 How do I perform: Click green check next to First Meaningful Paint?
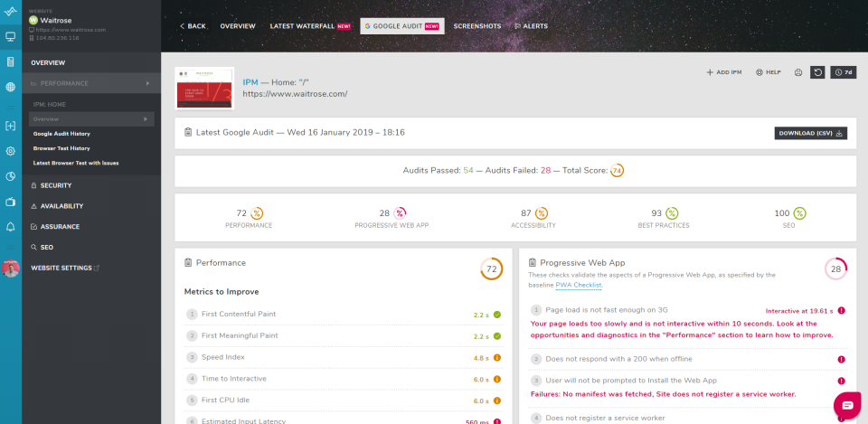point(497,336)
